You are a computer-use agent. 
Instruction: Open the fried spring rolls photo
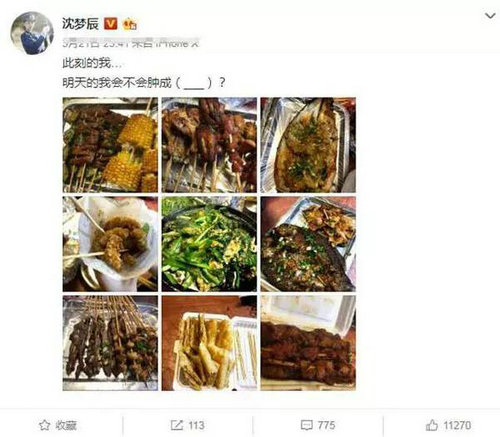(x=209, y=343)
